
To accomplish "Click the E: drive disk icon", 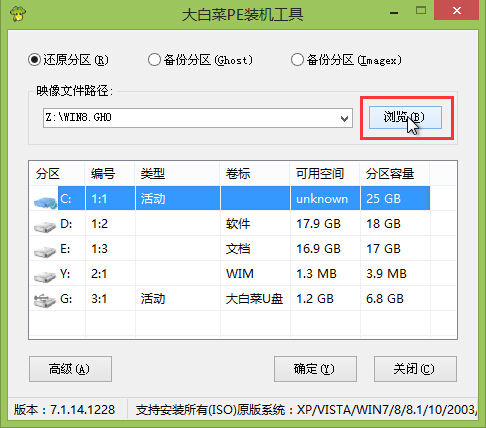I will 45,252.
